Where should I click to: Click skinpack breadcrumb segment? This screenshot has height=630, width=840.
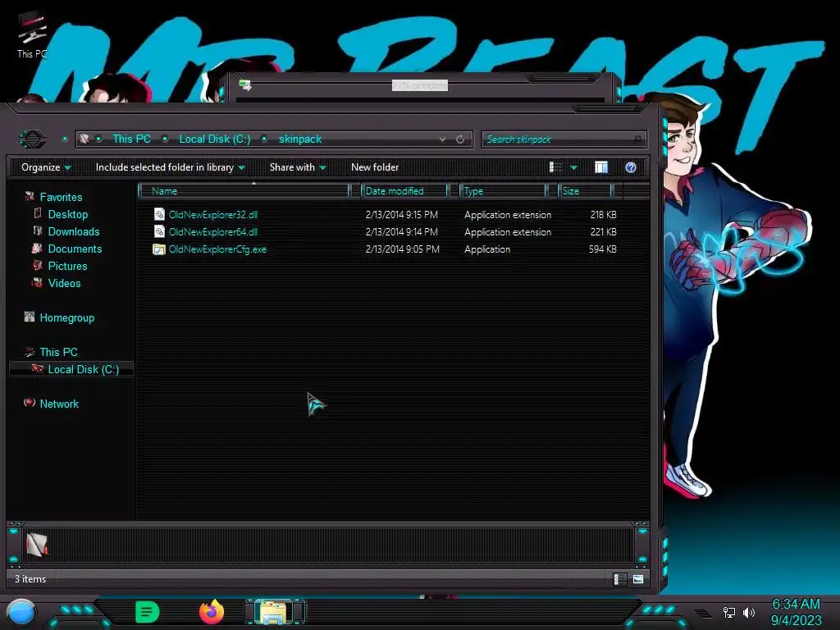[x=300, y=139]
